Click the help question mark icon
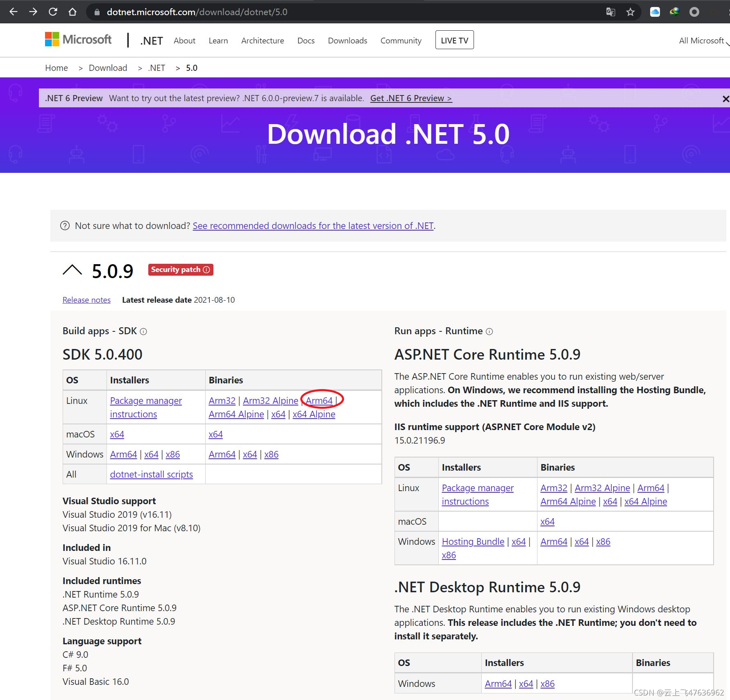The height and width of the screenshot is (700, 730). tap(65, 226)
